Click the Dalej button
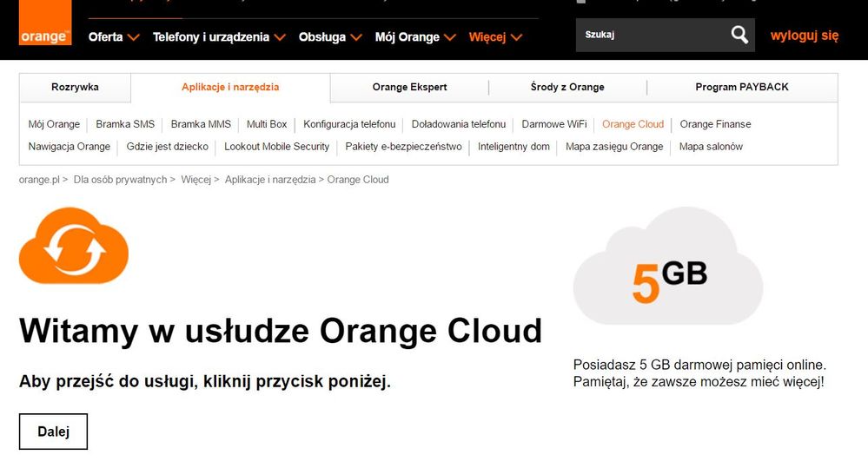The image size is (868, 468). click(x=53, y=432)
